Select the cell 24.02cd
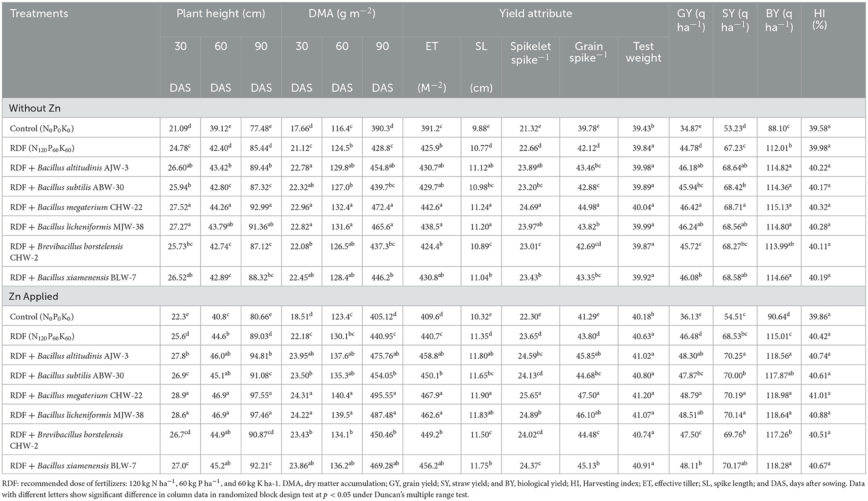This screenshot has width=868, height=501. [x=530, y=434]
